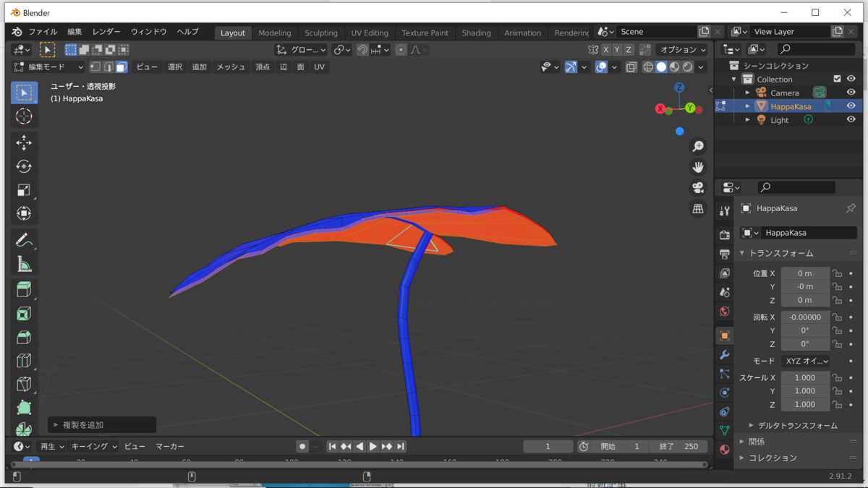The image size is (868, 488).
Task: Toggle camera view with camera gizmo
Action: tap(698, 188)
